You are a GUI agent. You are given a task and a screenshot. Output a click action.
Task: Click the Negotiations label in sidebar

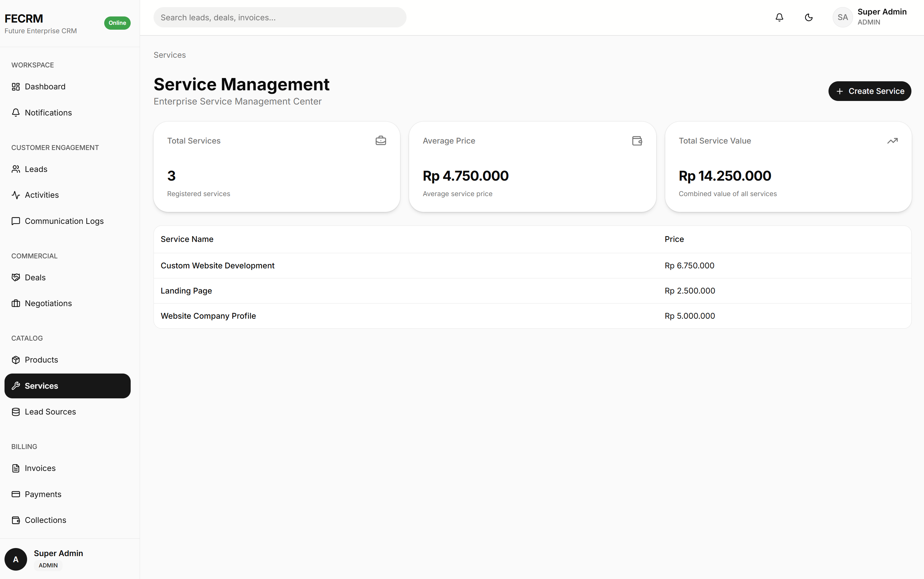click(48, 303)
